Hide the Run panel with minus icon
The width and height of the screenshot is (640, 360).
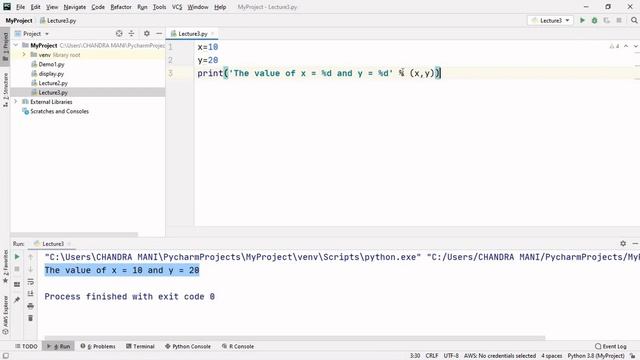[x=635, y=243]
